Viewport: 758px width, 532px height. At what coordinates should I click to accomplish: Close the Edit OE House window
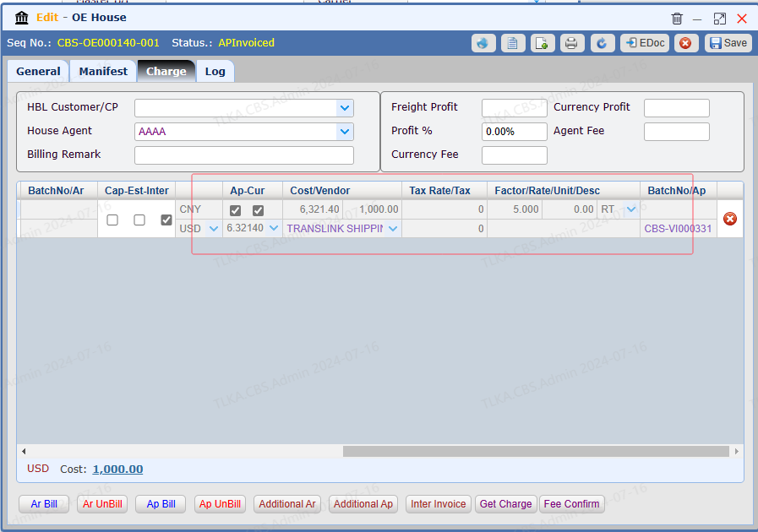click(742, 19)
